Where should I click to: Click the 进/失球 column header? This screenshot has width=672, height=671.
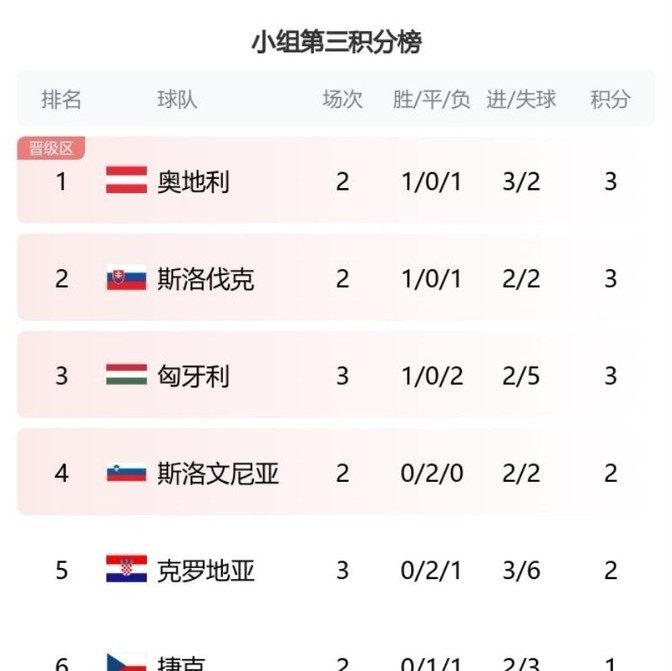point(521,99)
